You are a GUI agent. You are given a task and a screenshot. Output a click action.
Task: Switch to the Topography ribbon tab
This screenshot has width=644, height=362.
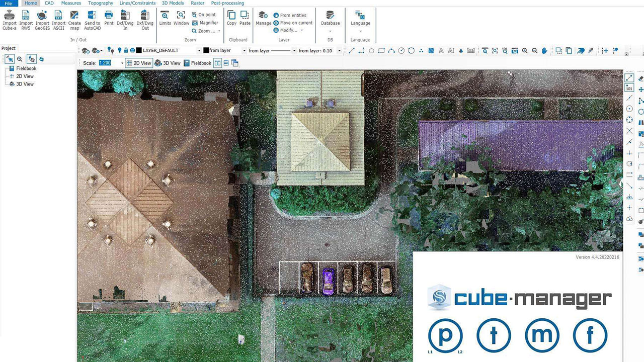[x=101, y=3]
